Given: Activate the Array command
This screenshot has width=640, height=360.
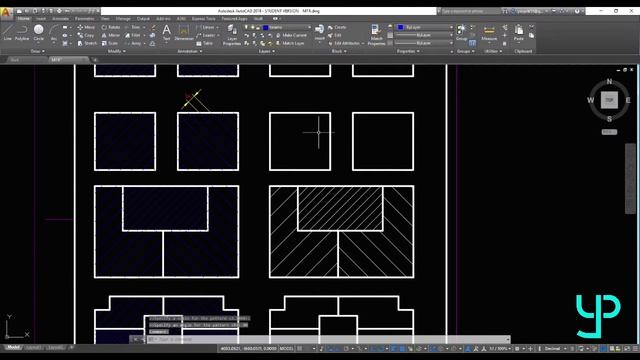Looking at the screenshot, I should point(134,43).
